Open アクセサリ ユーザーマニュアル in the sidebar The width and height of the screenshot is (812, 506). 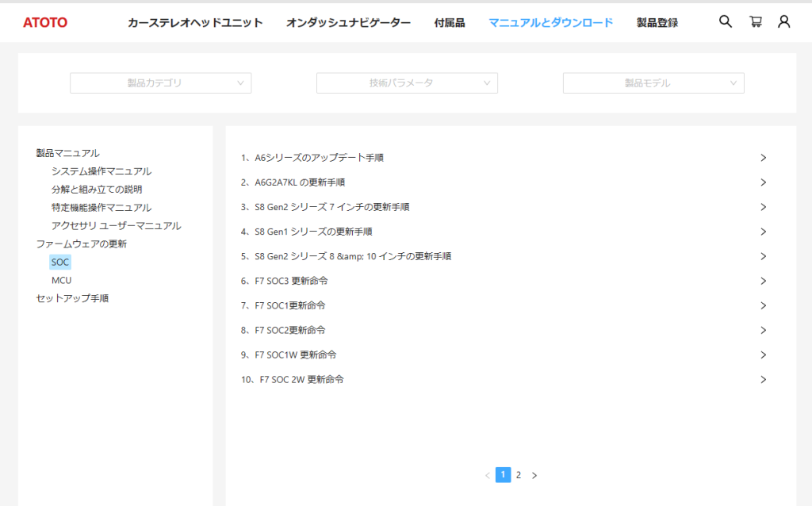[116, 226]
